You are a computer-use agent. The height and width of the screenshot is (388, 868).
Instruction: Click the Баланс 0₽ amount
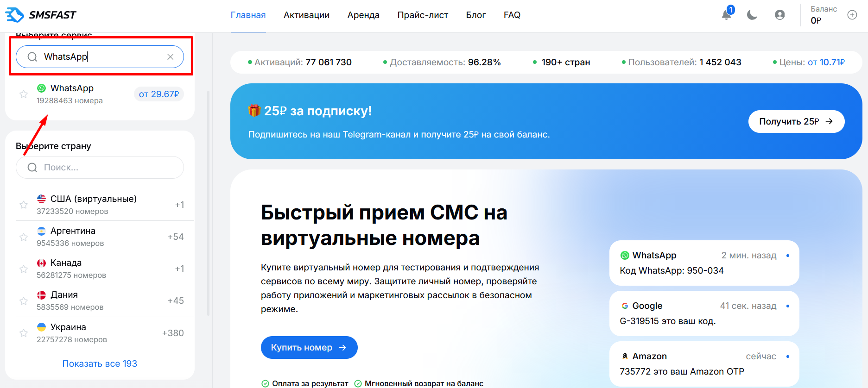click(816, 20)
